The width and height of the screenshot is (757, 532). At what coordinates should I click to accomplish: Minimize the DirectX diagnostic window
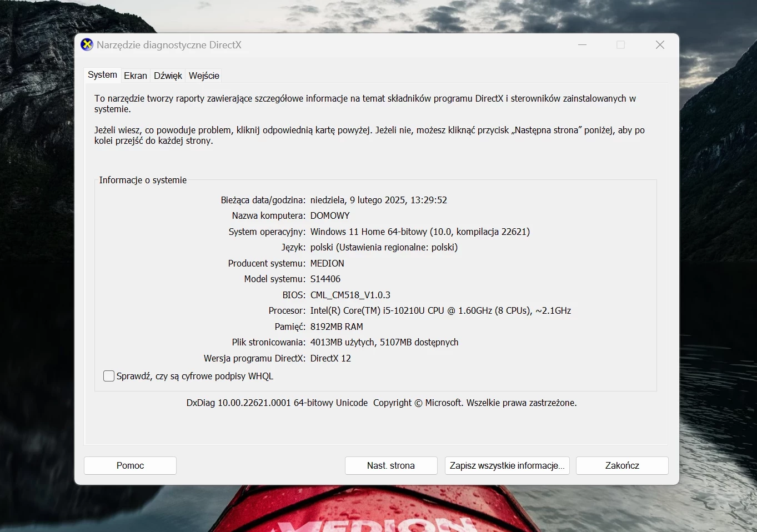pos(583,44)
